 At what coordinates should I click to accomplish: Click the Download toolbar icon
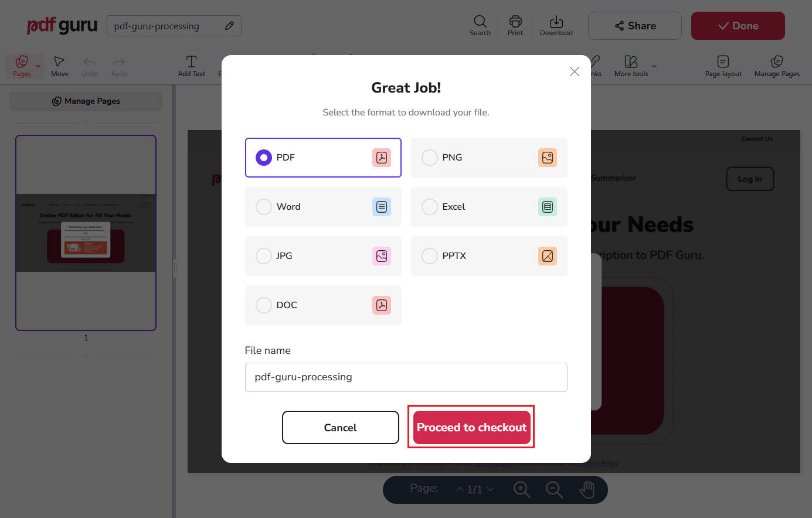(x=556, y=26)
